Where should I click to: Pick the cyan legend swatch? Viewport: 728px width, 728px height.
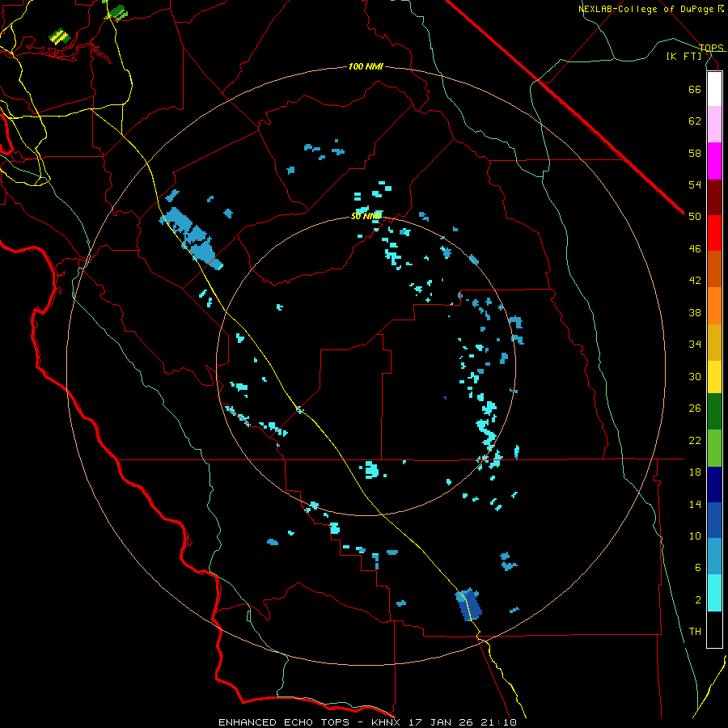pos(714,593)
